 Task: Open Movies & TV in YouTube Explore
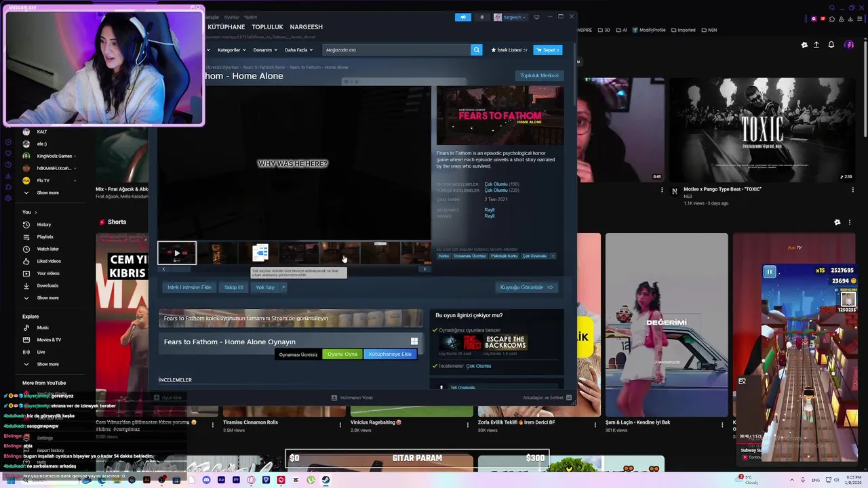pyautogui.click(x=49, y=340)
